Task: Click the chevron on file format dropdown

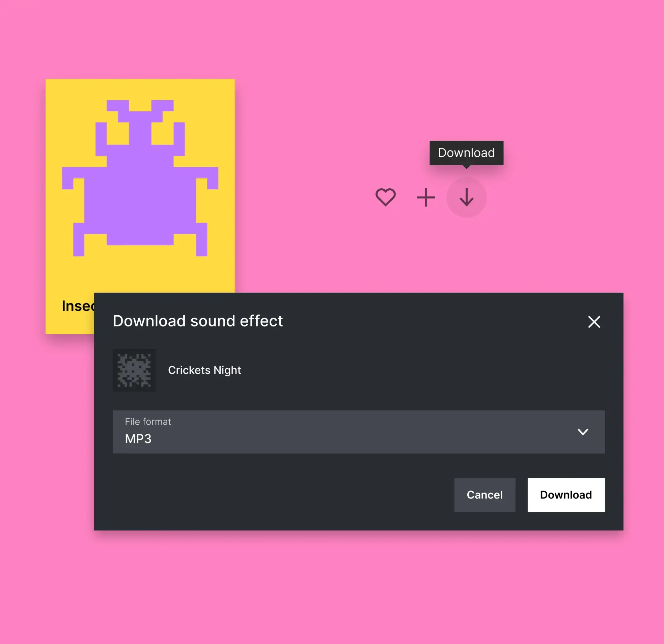Action: pyautogui.click(x=583, y=431)
